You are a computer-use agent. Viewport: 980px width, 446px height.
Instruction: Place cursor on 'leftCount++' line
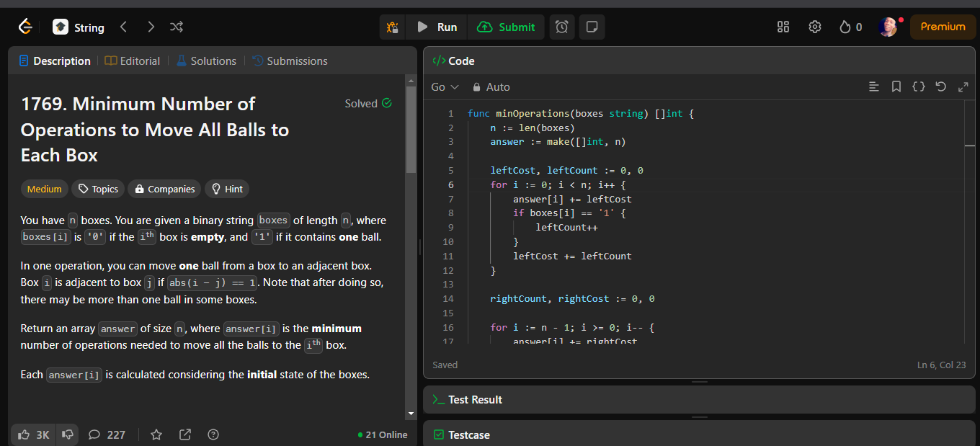coord(566,228)
